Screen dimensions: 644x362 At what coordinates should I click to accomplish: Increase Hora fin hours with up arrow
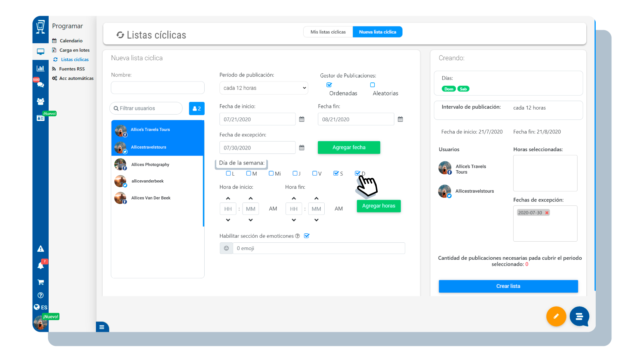point(294,198)
